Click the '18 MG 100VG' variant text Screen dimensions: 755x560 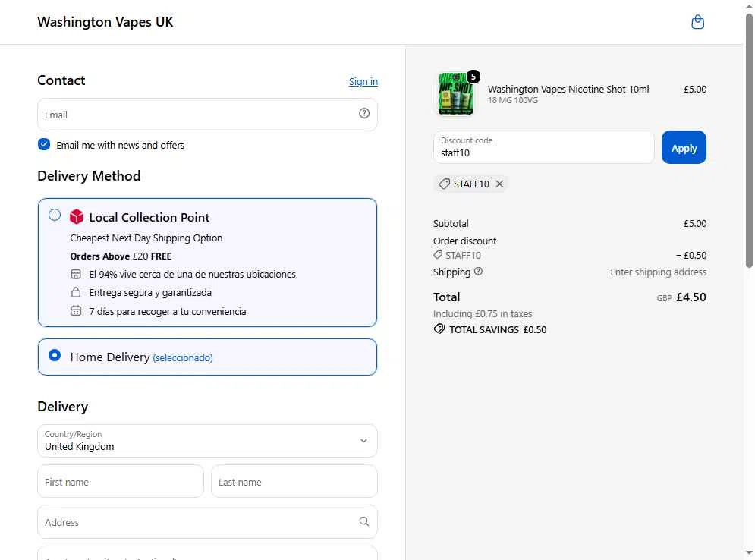pyautogui.click(x=513, y=100)
